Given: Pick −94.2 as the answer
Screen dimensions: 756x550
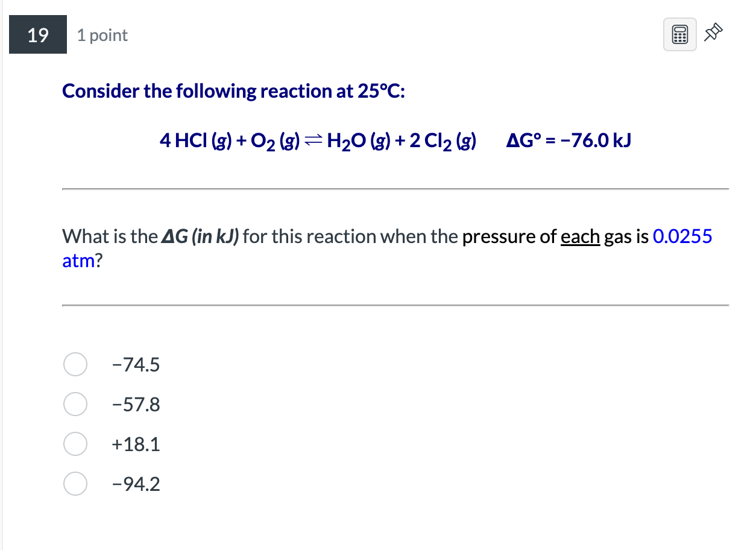Looking at the screenshot, I should (75, 484).
